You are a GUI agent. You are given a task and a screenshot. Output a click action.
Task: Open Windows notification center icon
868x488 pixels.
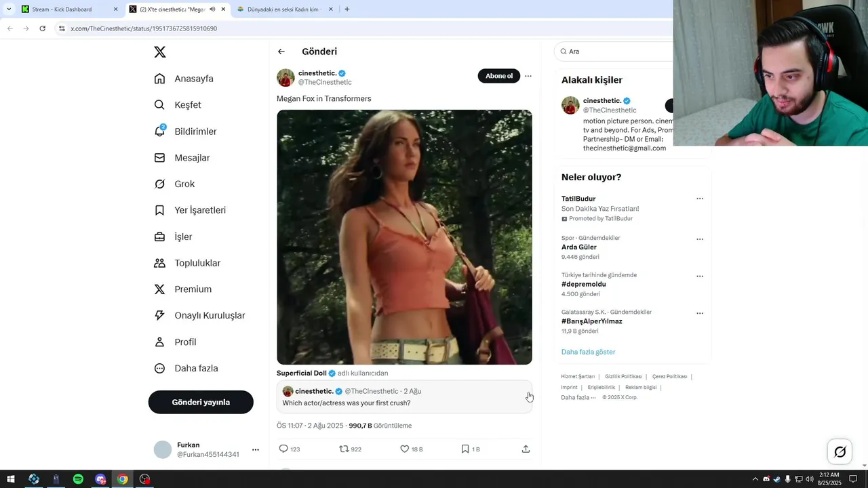point(853,479)
